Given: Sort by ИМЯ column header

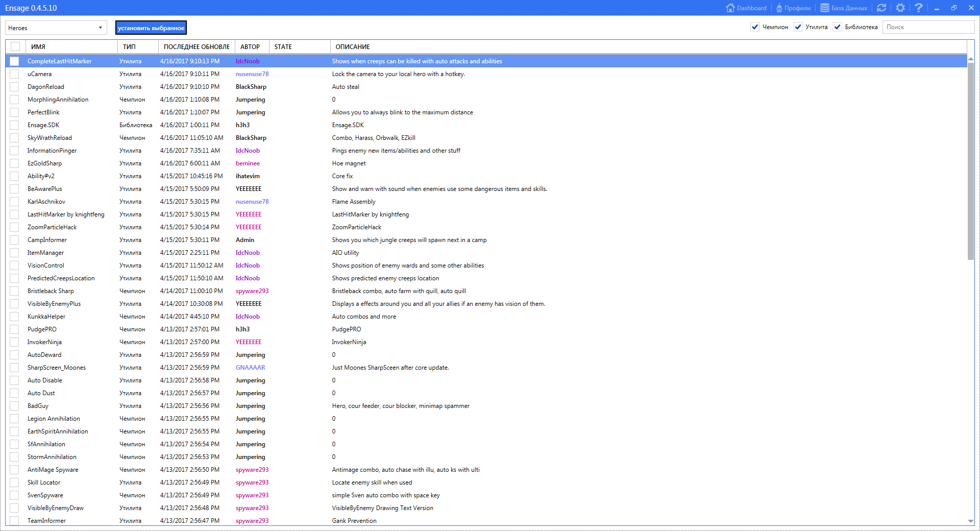Looking at the screenshot, I should pos(71,46).
